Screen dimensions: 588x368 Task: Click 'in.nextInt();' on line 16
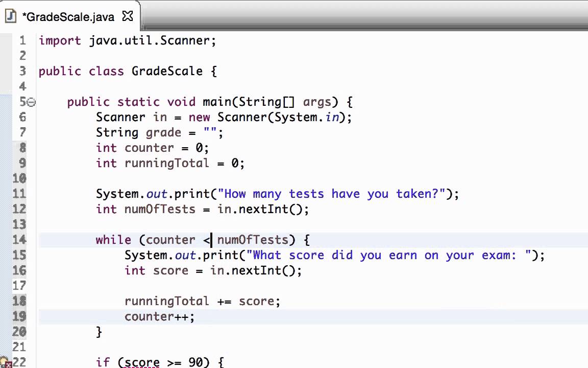(x=256, y=271)
